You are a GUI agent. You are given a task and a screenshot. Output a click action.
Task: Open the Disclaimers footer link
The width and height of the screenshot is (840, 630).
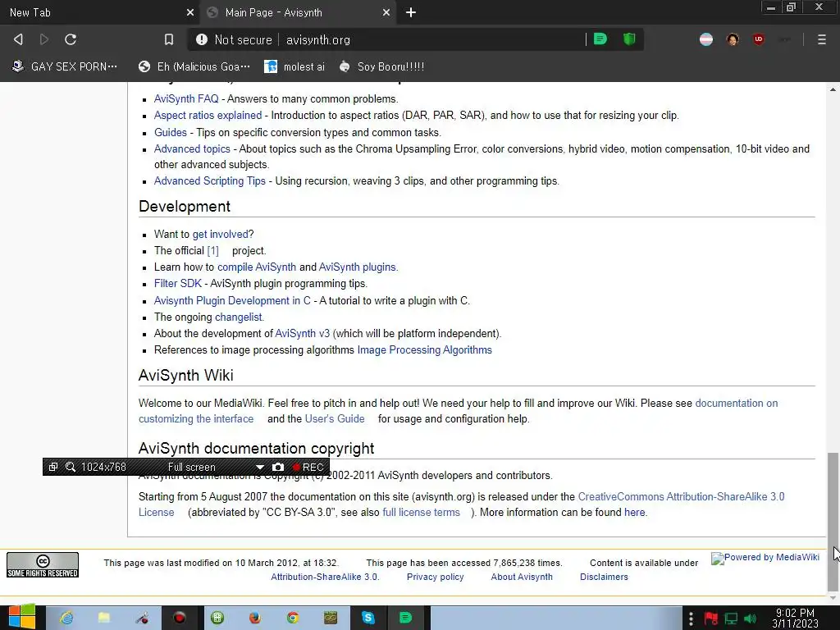click(x=604, y=577)
